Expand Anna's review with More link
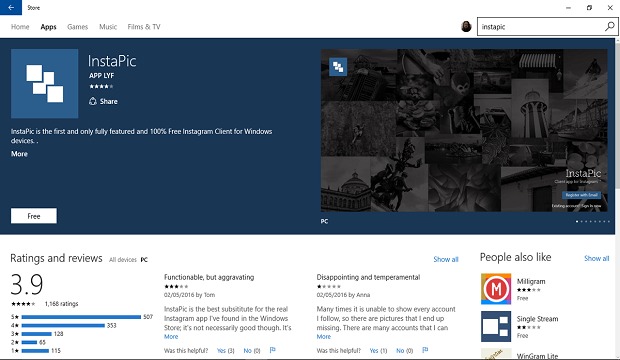This screenshot has width=620, height=360. tap(323, 337)
